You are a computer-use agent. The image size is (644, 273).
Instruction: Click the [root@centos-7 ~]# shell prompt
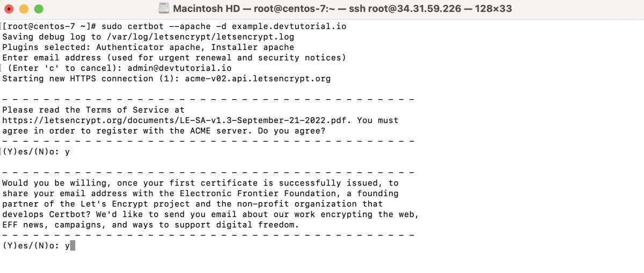coord(49,26)
